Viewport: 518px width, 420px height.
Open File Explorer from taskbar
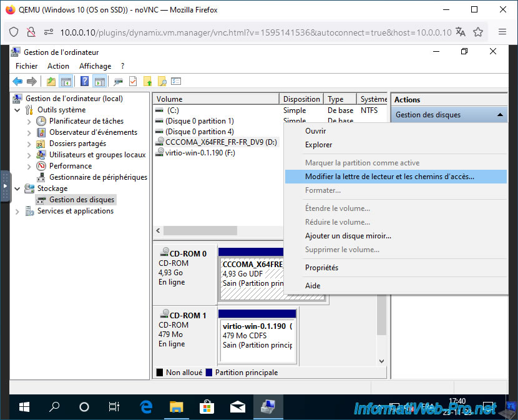coord(177,407)
